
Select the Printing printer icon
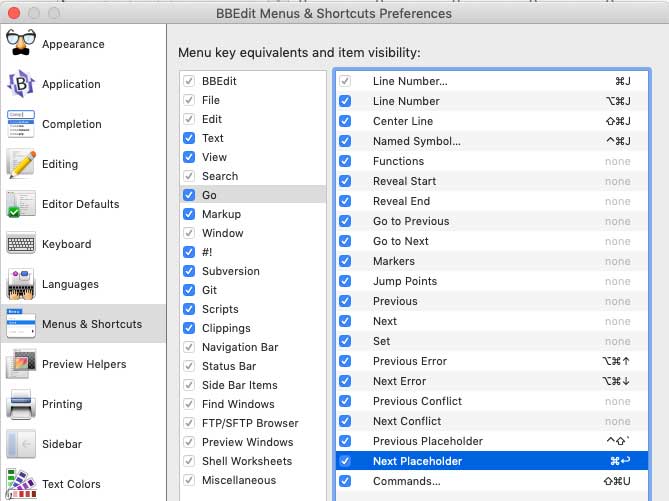[21, 404]
